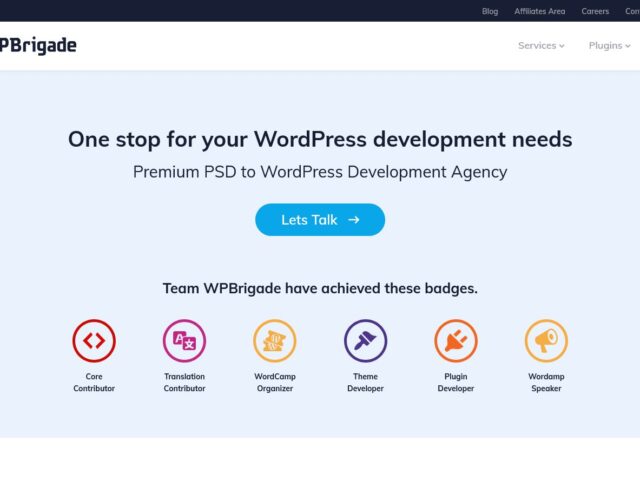Click the 'WordCamp Organizer' label text
This screenshot has height=480, width=640.
[x=275, y=382]
